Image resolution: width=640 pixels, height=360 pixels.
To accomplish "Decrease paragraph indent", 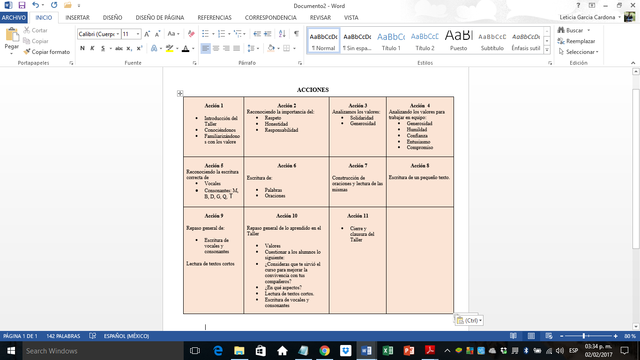I will [x=257, y=34].
